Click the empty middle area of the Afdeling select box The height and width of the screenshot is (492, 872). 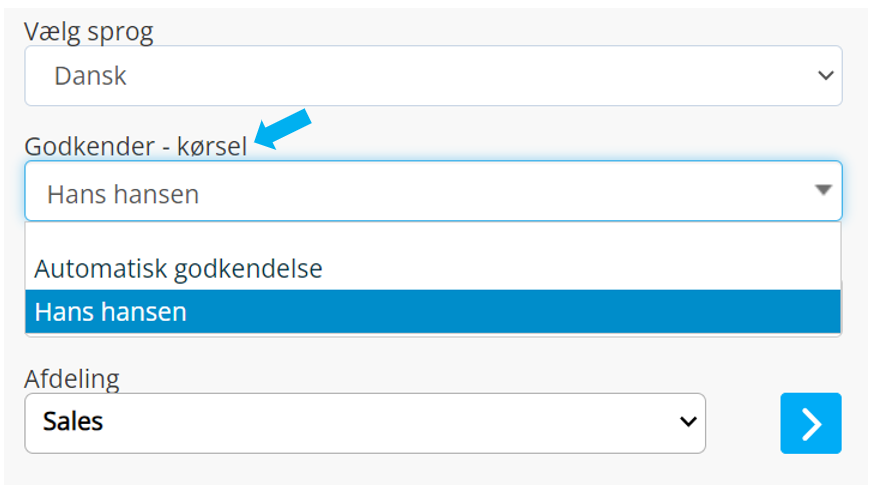(x=389, y=423)
